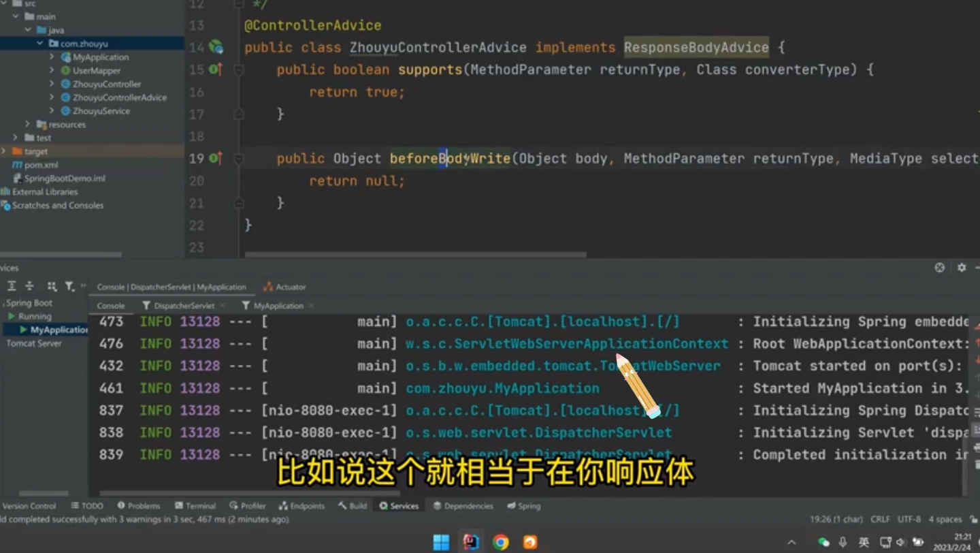
Task: Expand the test folder
Action: [16, 138]
